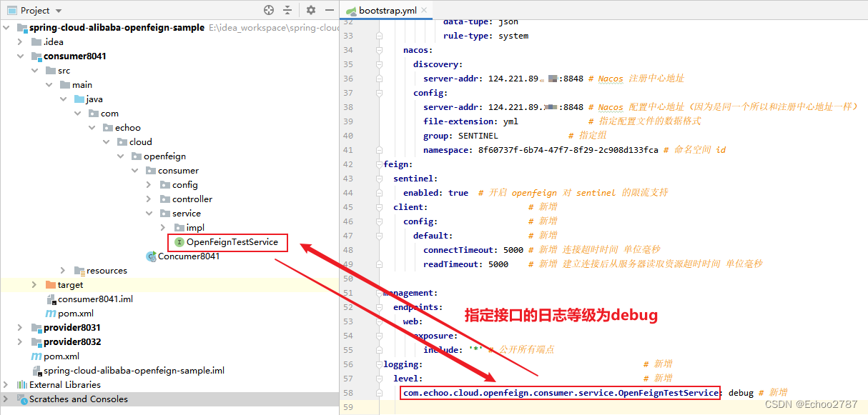The width and height of the screenshot is (868, 415).
Task: Open the Project view mode dropdown
Action: tap(59, 11)
